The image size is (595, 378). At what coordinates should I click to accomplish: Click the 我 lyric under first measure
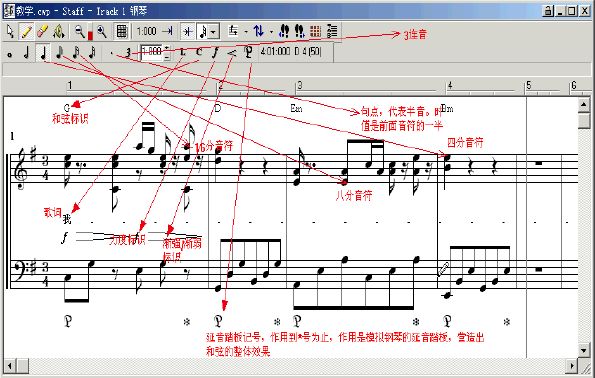tap(67, 219)
